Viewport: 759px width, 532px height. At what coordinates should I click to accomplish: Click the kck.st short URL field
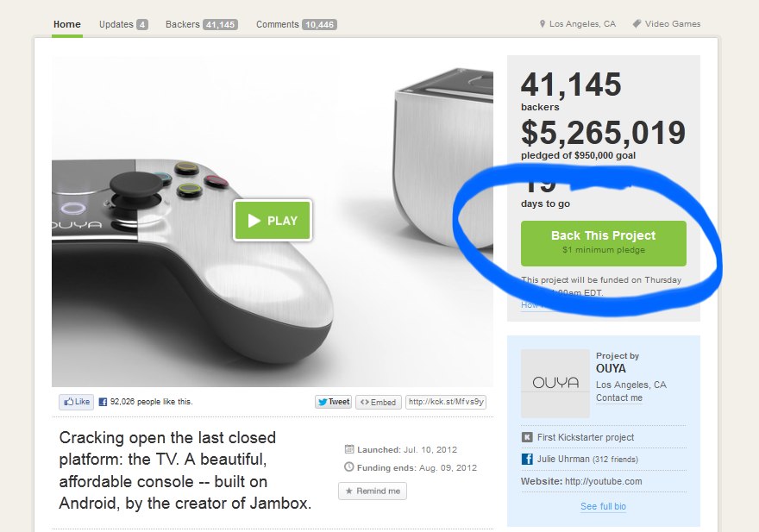coord(446,402)
